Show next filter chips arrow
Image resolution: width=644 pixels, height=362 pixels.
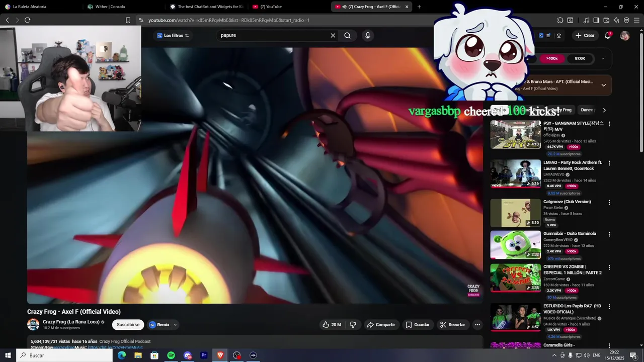pos(604,110)
